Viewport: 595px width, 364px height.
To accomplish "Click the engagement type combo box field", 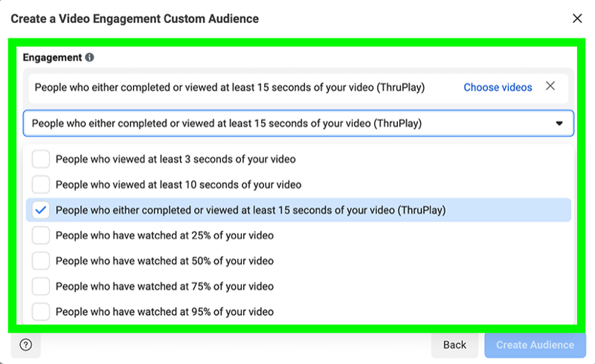I will click(x=298, y=123).
